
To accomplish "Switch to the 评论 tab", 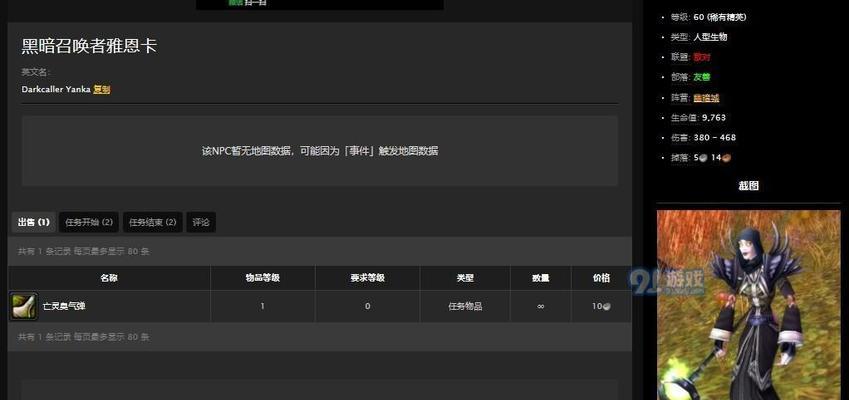I will tap(201, 222).
